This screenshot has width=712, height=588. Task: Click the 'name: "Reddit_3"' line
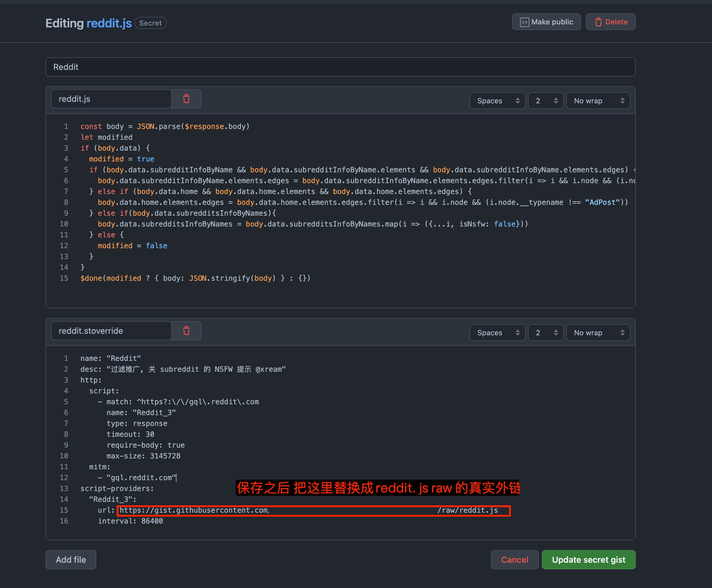click(141, 413)
